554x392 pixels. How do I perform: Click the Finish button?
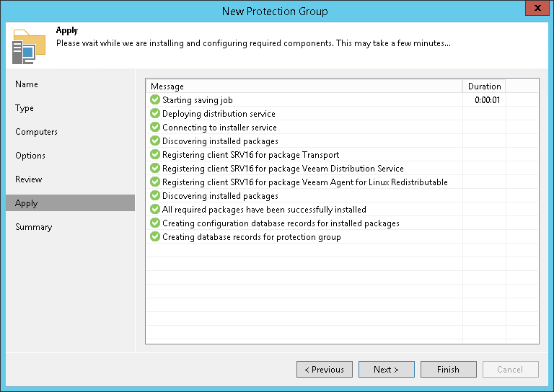pos(448,369)
